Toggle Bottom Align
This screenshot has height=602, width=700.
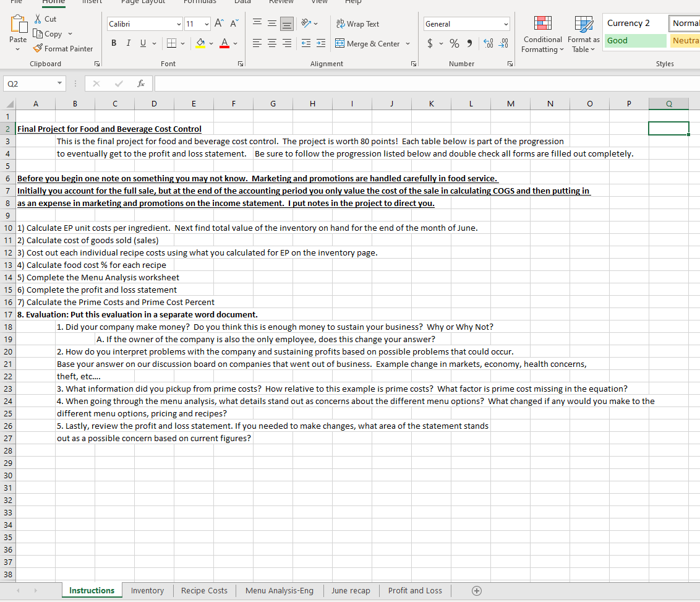(286, 24)
